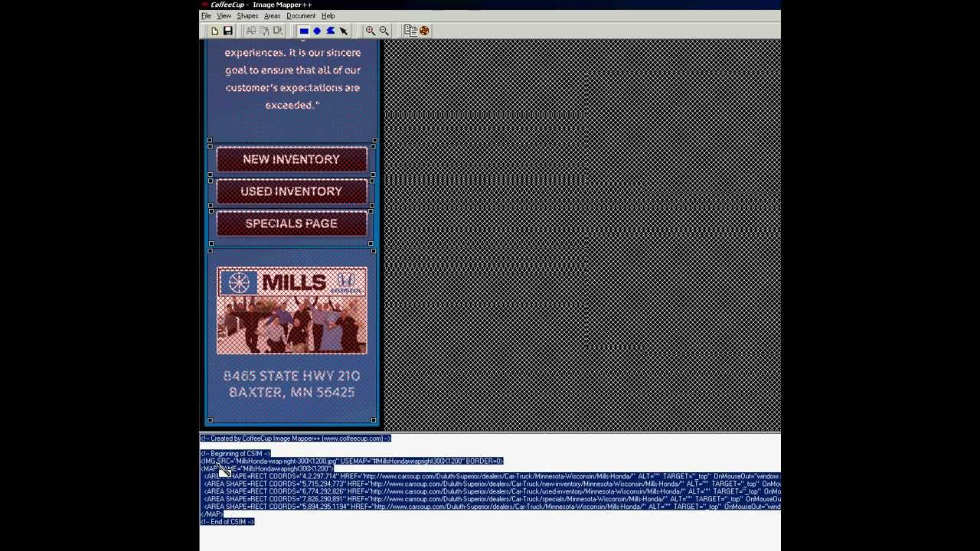Image resolution: width=980 pixels, height=551 pixels.
Task: Select the NEW INVENTORY mapped area
Action: tap(291, 159)
